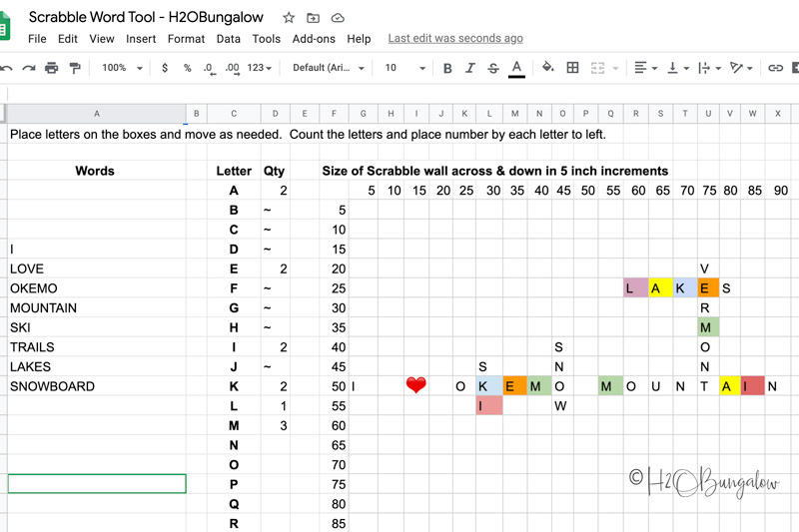Open the Edit menu
The image size is (799, 532).
[x=68, y=39]
